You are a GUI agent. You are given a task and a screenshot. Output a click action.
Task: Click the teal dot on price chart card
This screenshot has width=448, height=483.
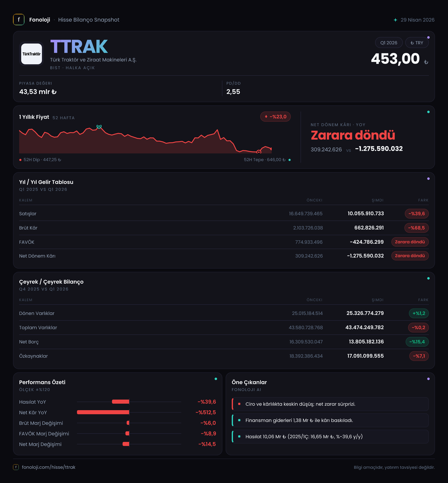coord(428,112)
